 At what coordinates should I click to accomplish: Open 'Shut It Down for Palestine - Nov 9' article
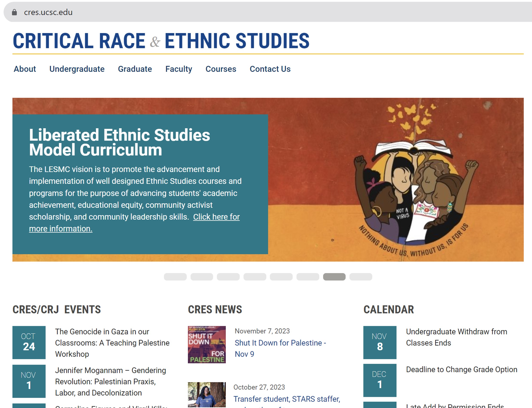pyautogui.click(x=280, y=349)
